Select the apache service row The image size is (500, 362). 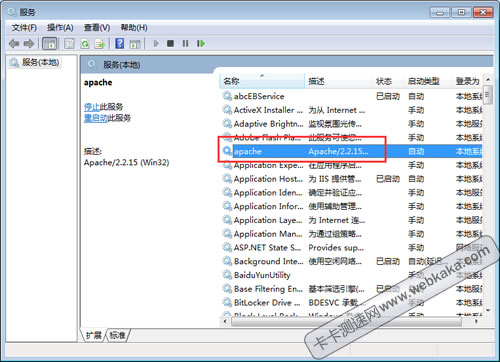pyautogui.click(x=352, y=151)
